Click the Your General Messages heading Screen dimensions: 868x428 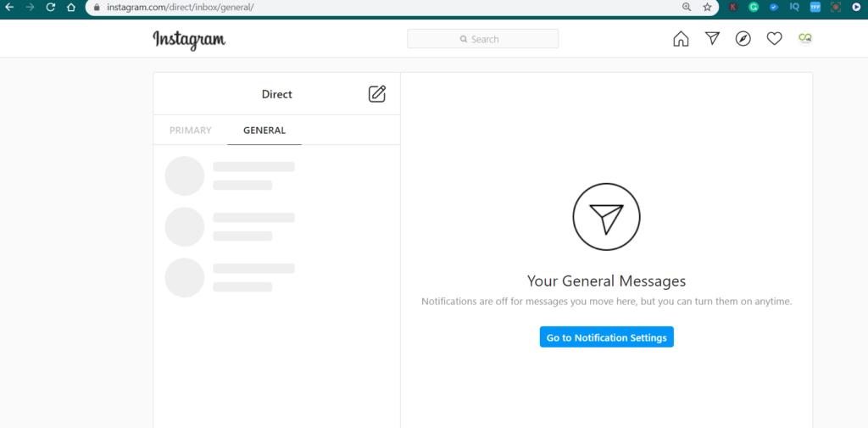(607, 281)
